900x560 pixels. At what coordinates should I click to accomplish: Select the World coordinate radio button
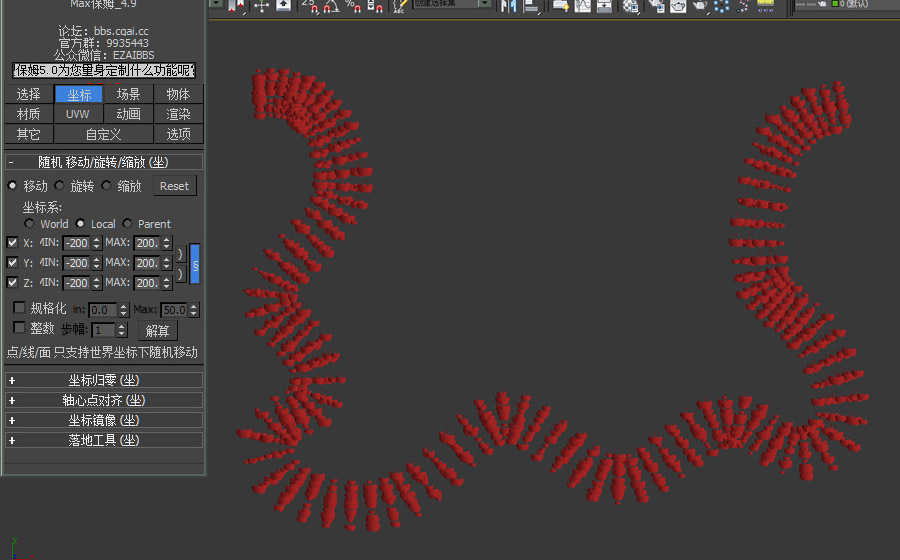pyautogui.click(x=29, y=224)
